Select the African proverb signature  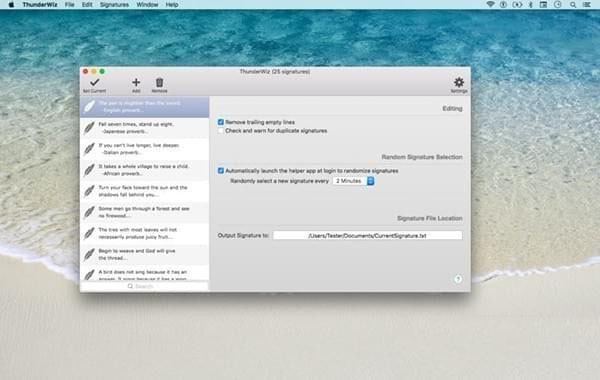145,170
